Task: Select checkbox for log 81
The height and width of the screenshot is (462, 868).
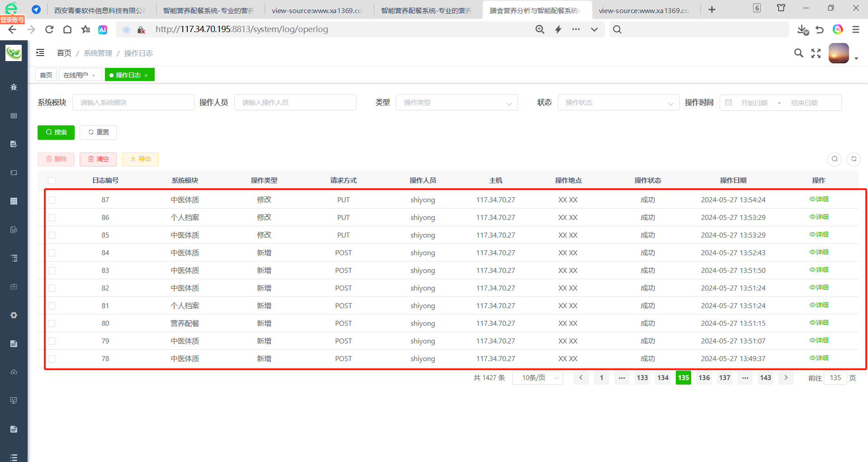Action: coord(52,306)
